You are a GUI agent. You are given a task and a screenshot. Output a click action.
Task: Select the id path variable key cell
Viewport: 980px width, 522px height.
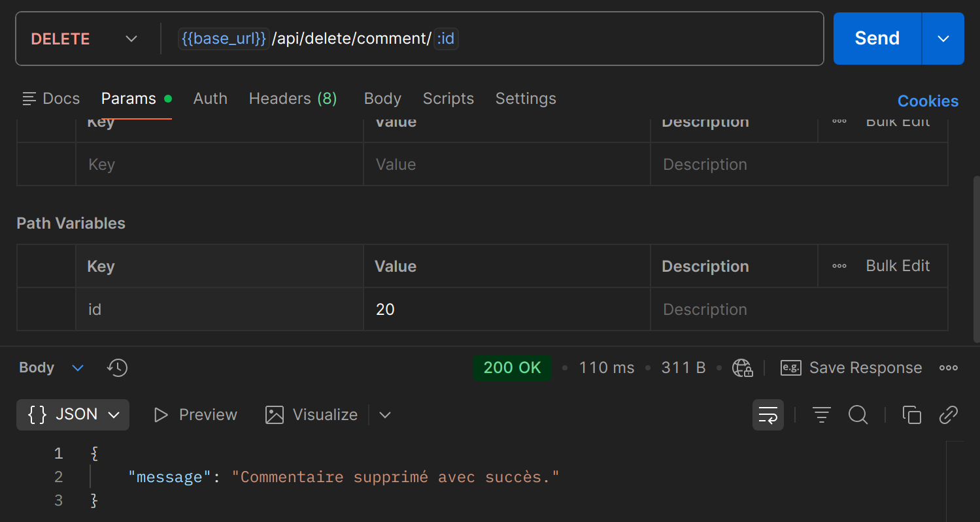[x=220, y=310]
